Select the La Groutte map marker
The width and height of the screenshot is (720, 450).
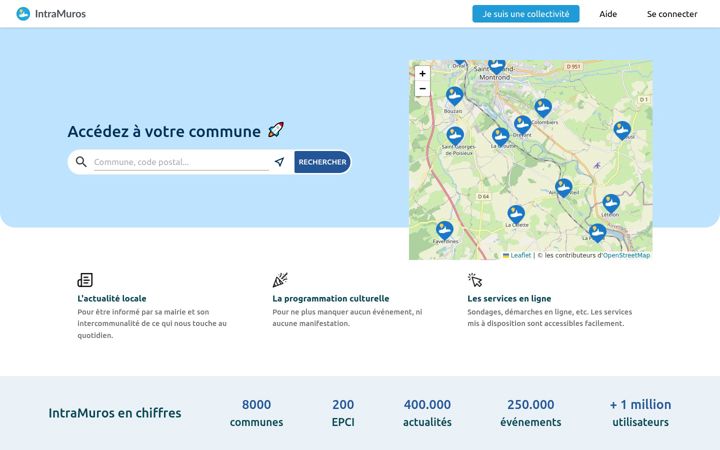click(501, 137)
